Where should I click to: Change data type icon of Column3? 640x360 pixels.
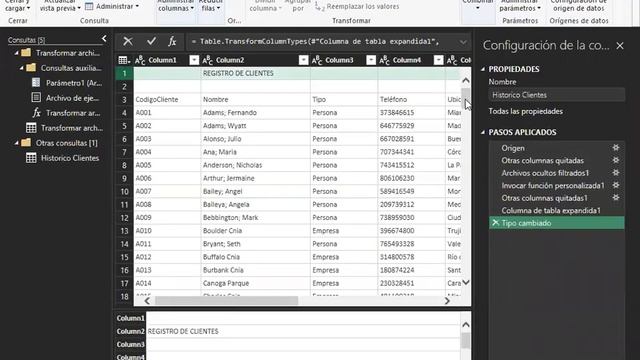(x=317, y=60)
